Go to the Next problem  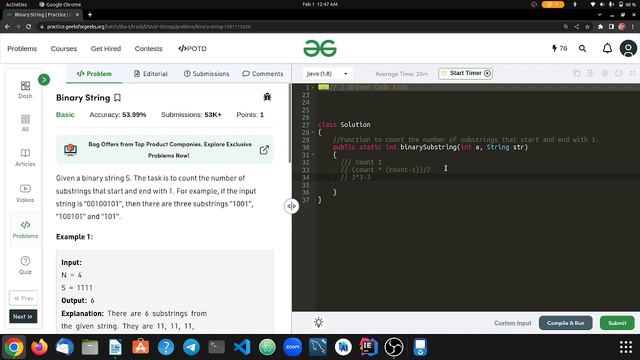(x=23, y=316)
